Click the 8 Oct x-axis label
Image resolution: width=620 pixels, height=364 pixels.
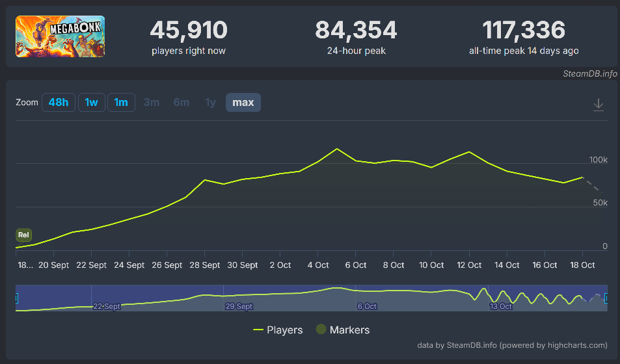point(394,265)
